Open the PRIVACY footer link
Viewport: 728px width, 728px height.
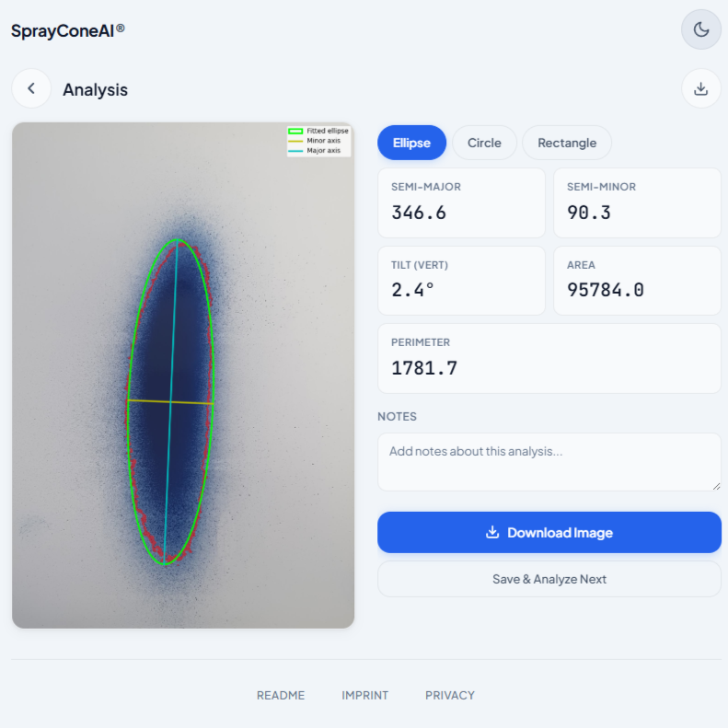click(450, 695)
